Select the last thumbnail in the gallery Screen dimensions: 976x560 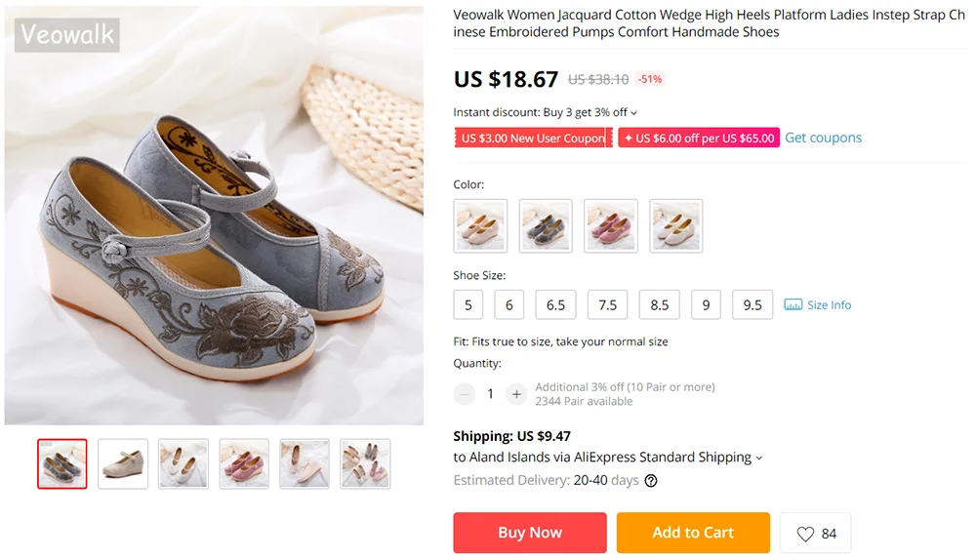[365, 463]
